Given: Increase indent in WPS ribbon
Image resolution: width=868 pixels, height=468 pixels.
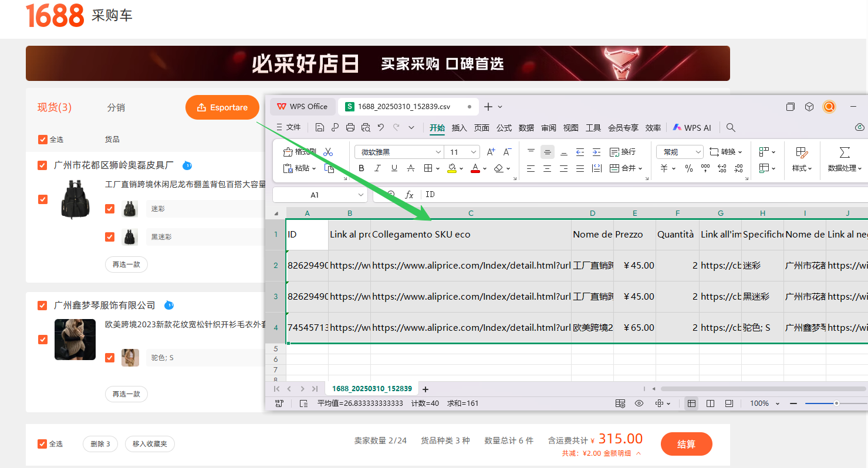Looking at the screenshot, I should click(597, 152).
